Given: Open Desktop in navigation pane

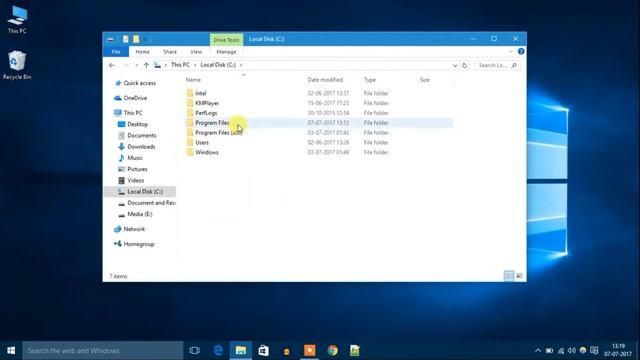Looking at the screenshot, I should pyautogui.click(x=137, y=124).
